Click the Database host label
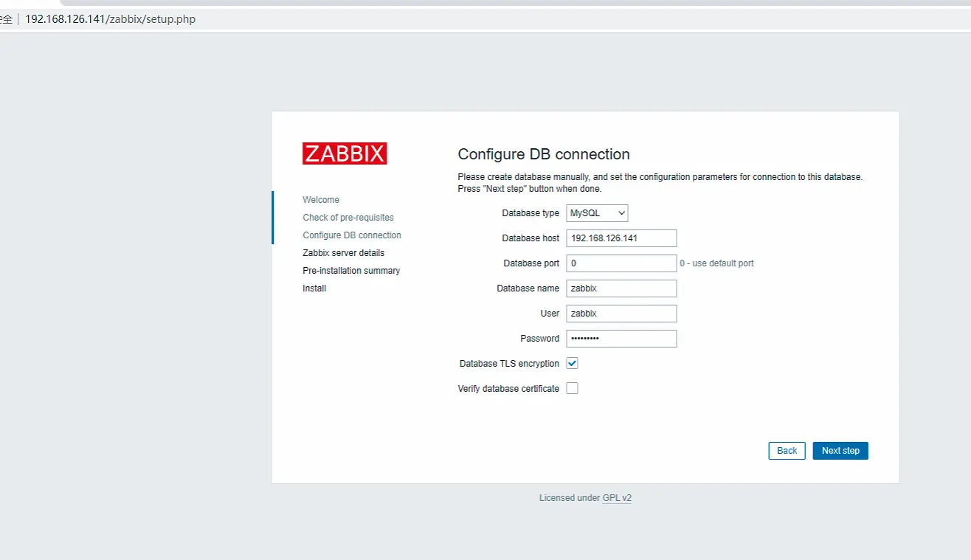 pos(531,238)
